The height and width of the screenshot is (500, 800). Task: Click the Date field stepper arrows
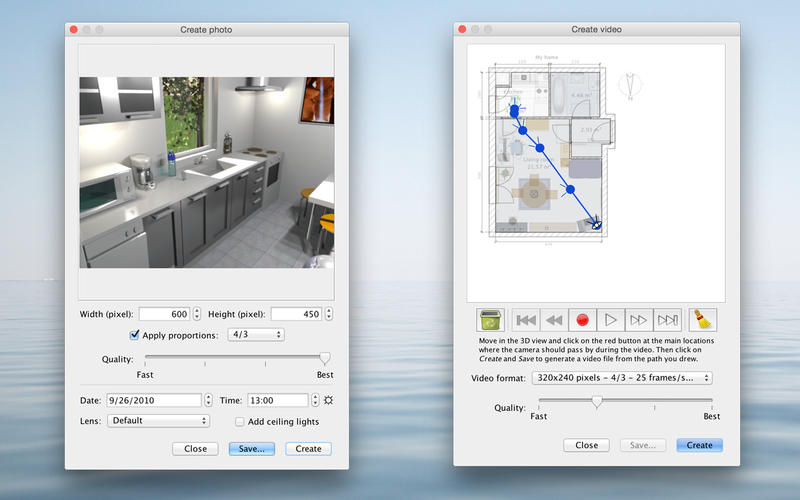(x=208, y=400)
